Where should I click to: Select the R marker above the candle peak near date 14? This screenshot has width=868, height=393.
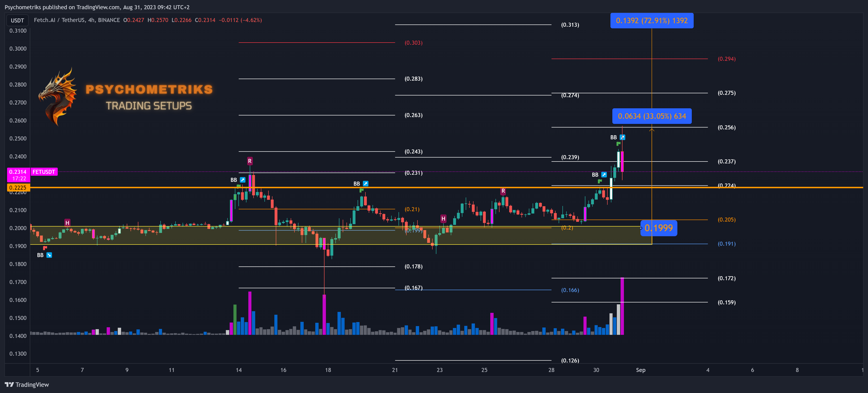coord(250,161)
